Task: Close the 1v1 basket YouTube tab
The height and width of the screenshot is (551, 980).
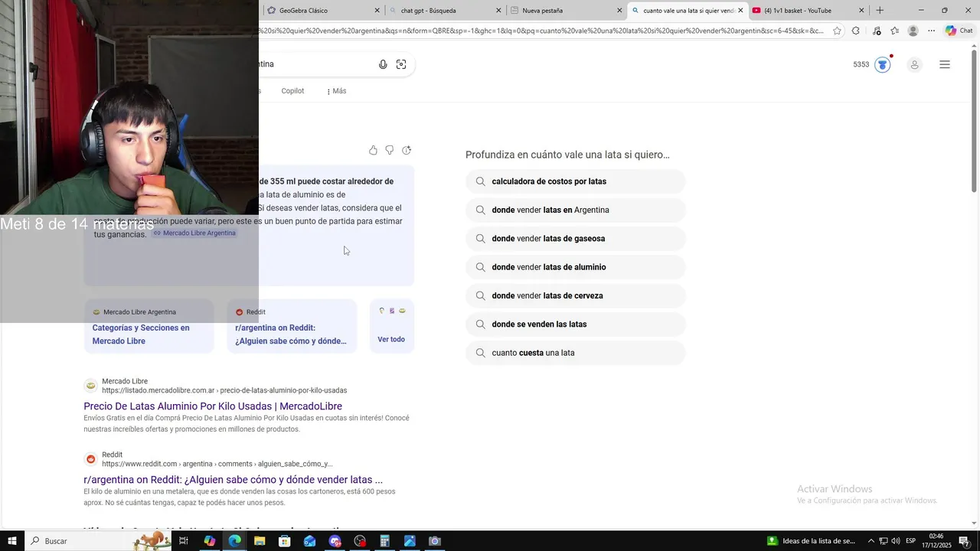Action: coord(861,10)
